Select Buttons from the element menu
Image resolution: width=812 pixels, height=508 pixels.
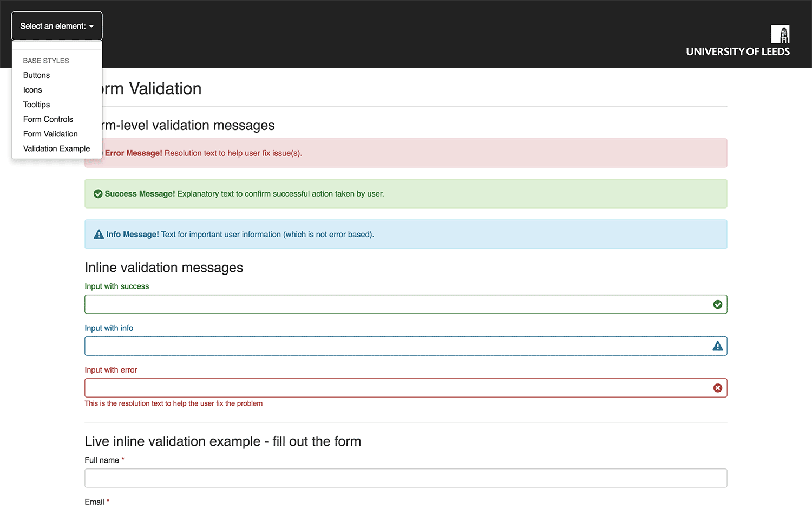(36, 75)
